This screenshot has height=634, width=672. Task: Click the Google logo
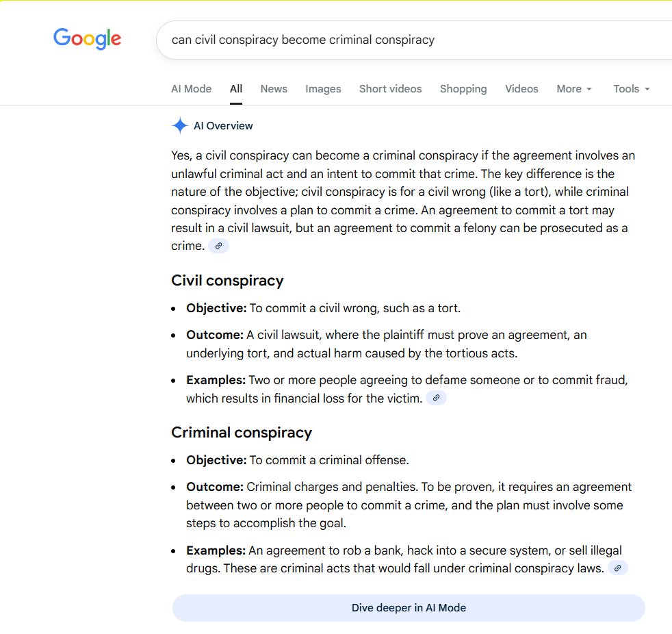point(87,39)
